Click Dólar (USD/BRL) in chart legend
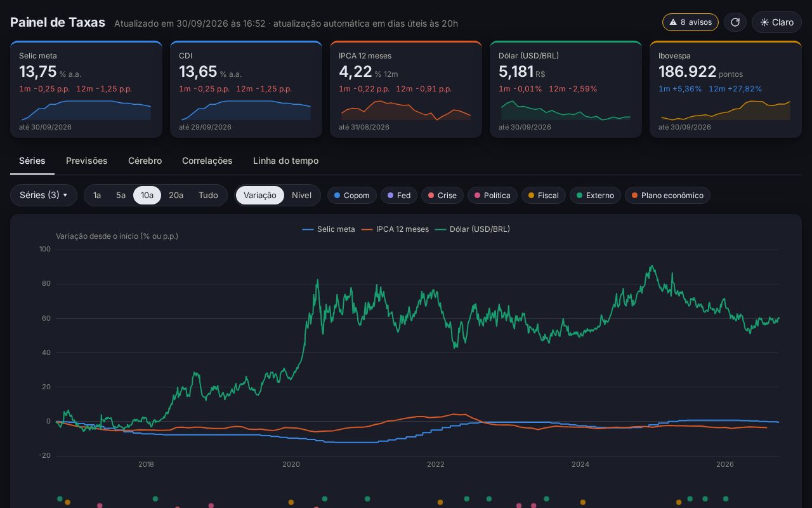The height and width of the screenshot is (508, 812). [473, 229]
